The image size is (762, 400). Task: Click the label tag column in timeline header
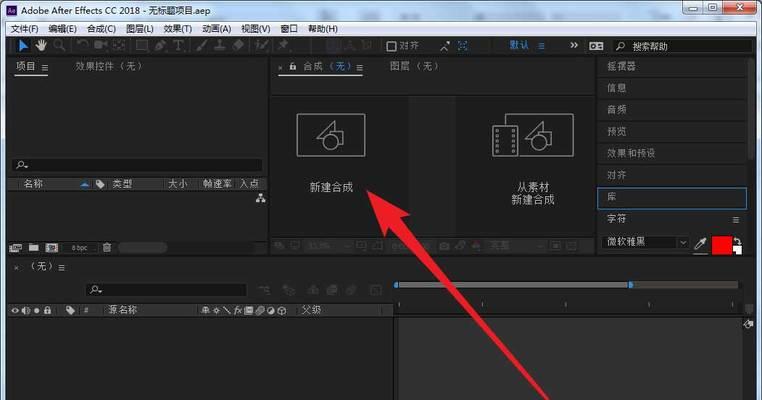pos(70,310)
